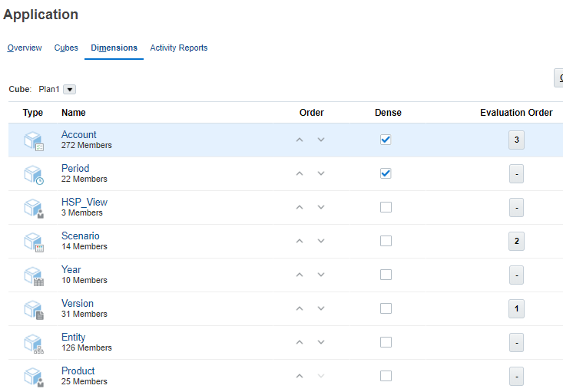Click the Year dimension calendar icon
Viewport: 563px width, 392px height.
[x=34, y=275]
